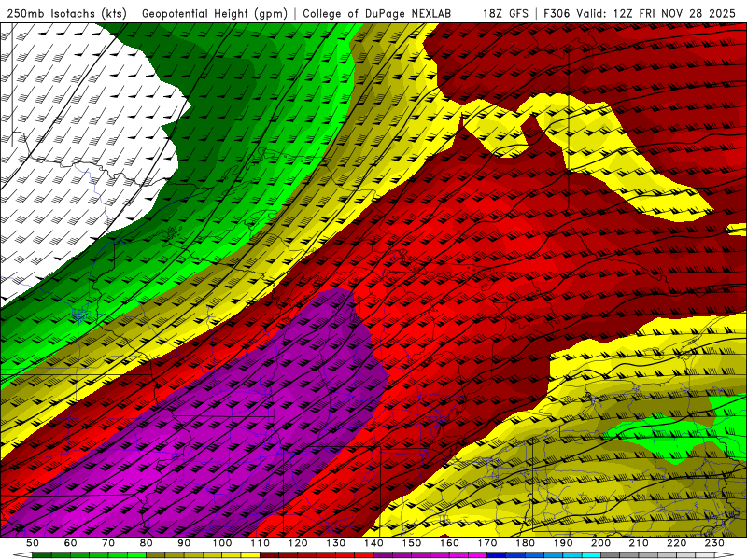Click the 'Geopotential Height (gpm)' header label

215,14
